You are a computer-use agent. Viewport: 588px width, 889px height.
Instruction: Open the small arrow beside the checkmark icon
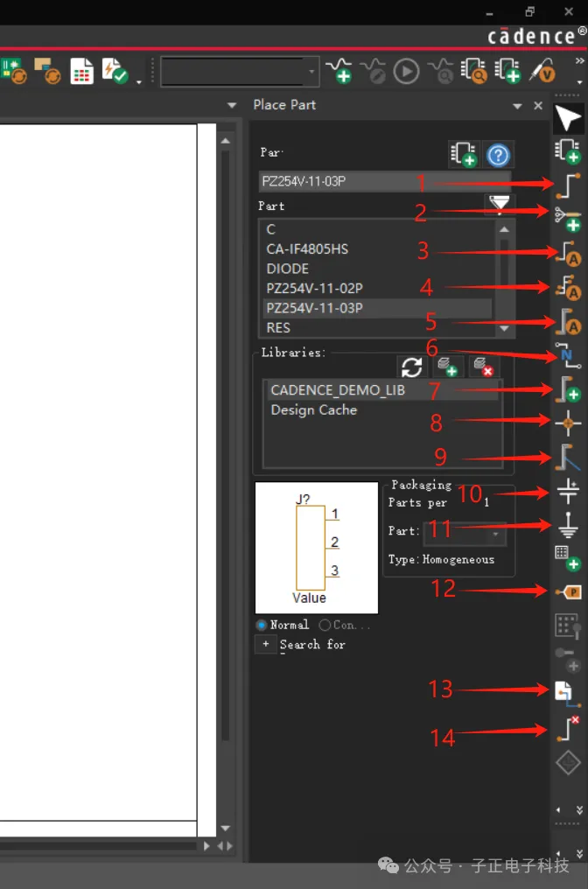[x=139, y=83]
